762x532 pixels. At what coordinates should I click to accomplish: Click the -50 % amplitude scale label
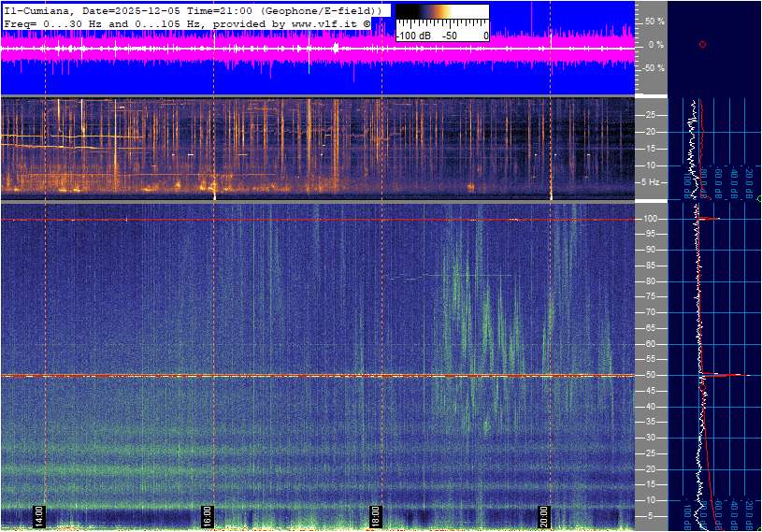[653, 68]
